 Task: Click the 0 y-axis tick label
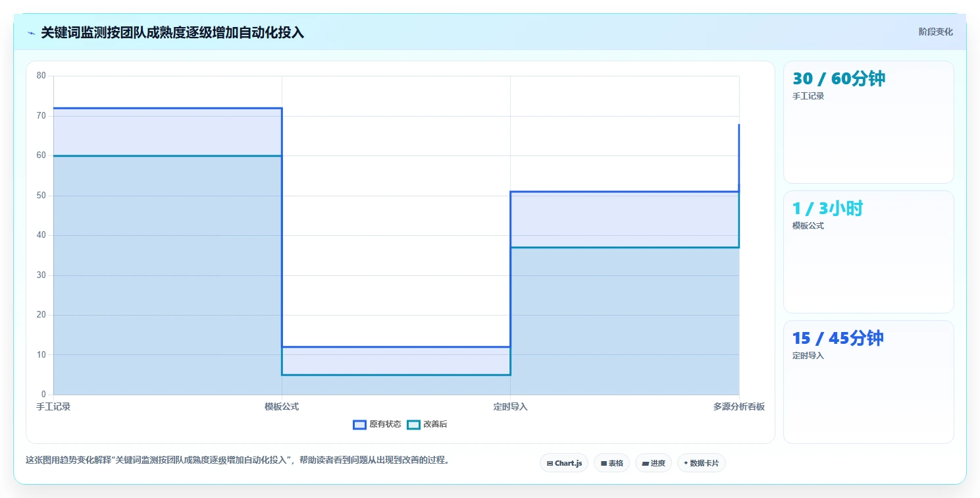coord(43,395)
